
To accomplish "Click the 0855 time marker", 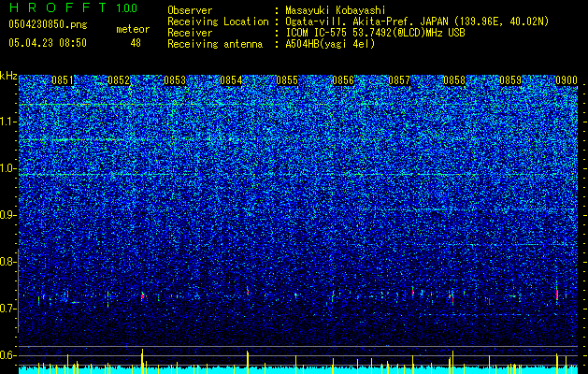I will point(287,80).
